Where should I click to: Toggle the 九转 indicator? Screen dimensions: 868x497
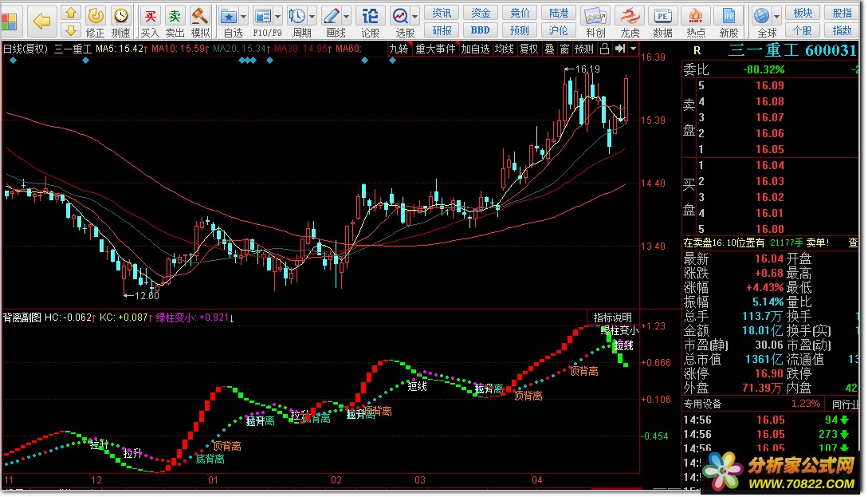tap(399, 49)
